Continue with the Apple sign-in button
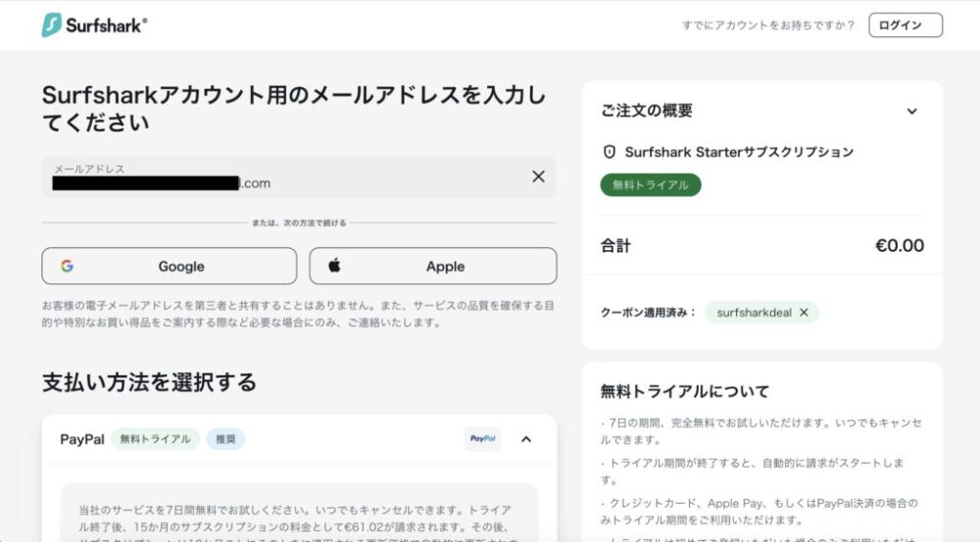980x542 pixels. (432, 267)
